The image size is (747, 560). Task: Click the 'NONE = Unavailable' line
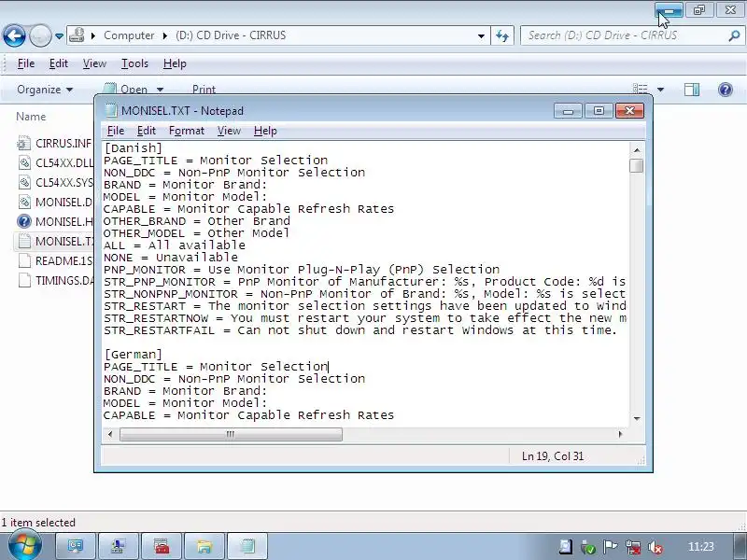171,258
